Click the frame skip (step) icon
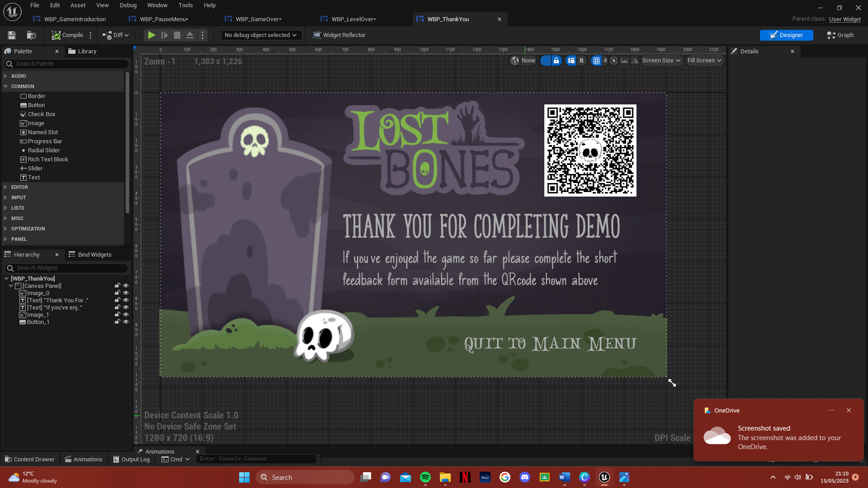This screenshot has height=488, width=868. (164, 35)
